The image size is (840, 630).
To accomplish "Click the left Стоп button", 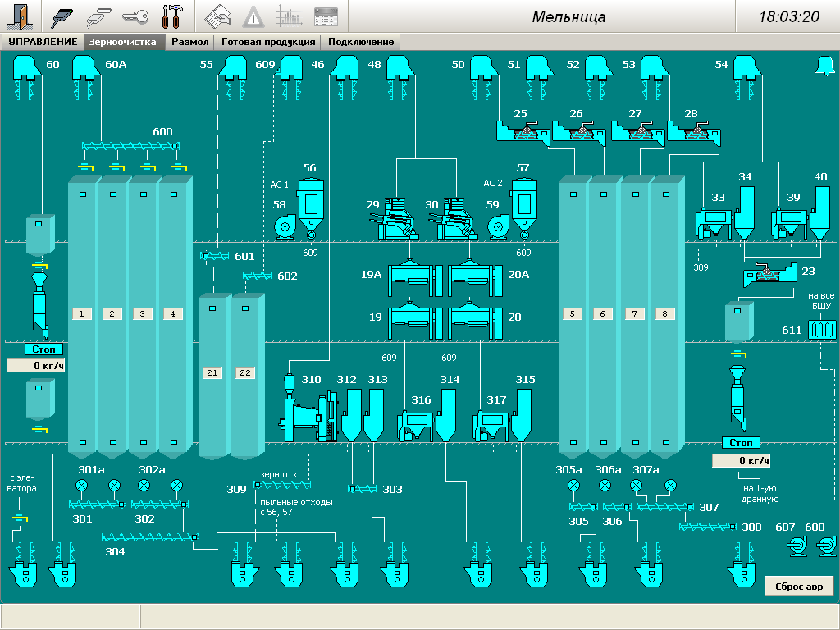I will coord(43,349).
